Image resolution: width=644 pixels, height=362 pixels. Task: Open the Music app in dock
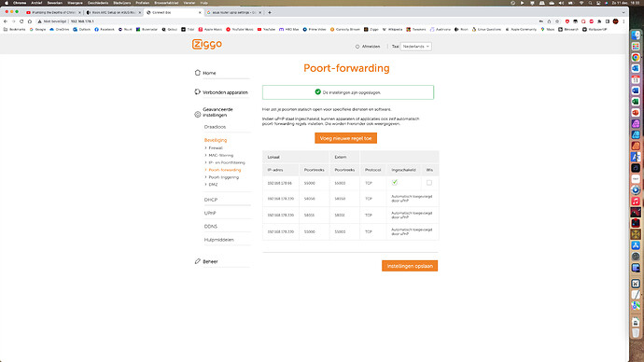pyautogui.click(x=636, y=202)
